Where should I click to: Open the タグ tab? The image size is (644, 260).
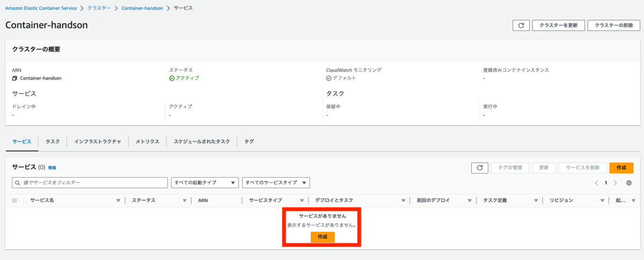click(249, 141)
